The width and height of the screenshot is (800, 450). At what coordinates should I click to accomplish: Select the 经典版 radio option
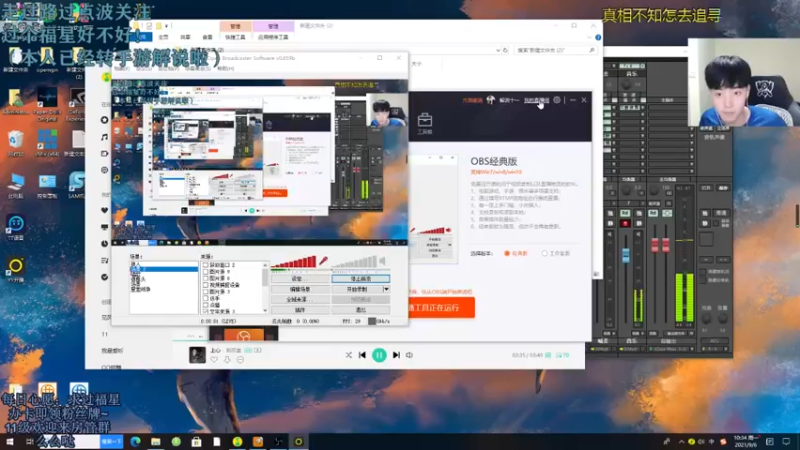pyautogui.click(x=507, y=254)
